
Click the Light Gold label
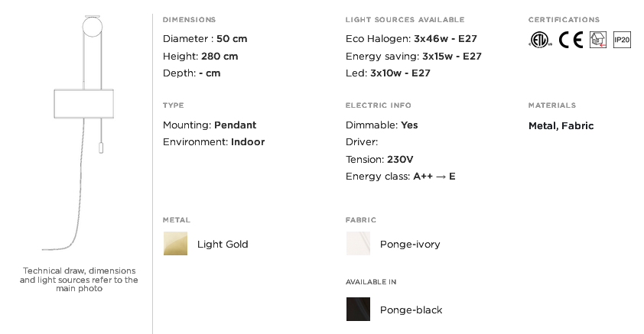[223, 244]
